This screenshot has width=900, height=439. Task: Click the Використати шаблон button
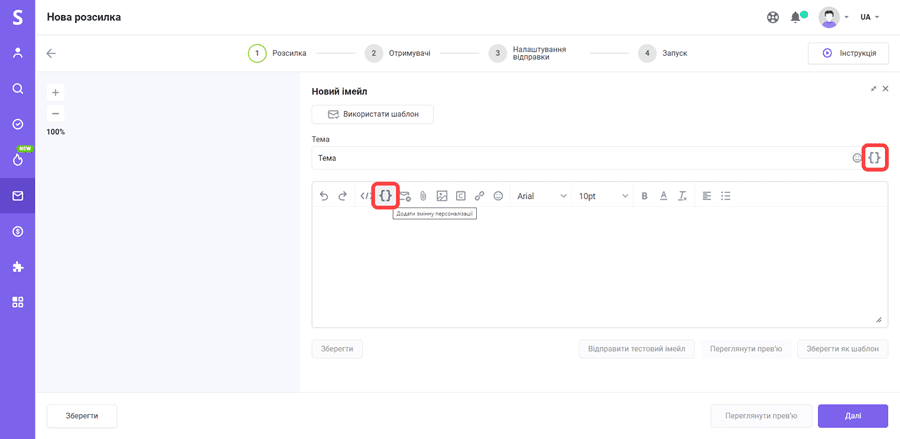[372, 114]
